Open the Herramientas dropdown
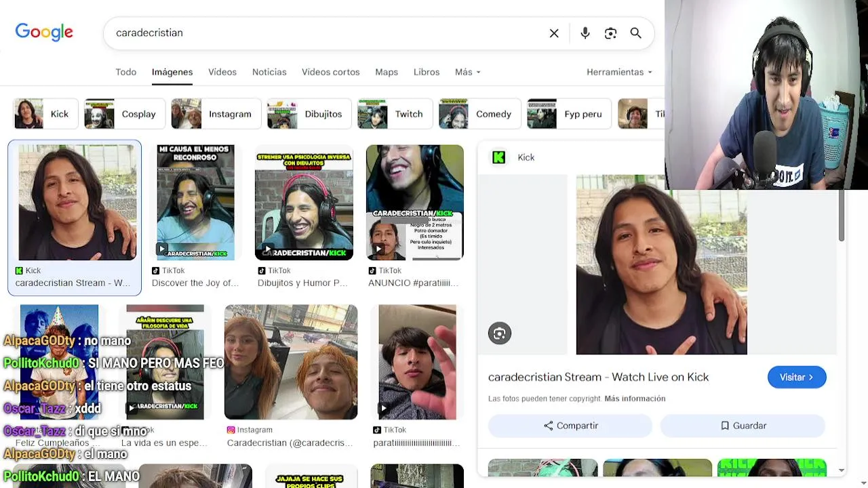The height and width of the screenshot is (488, 868). pyautogui.click(x=619, y=72)
